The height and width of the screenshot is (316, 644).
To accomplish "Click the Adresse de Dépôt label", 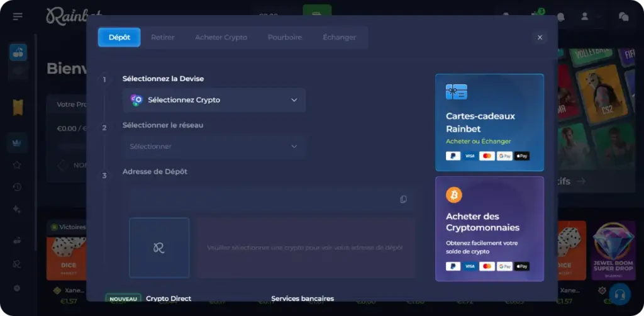I will 155,171.
